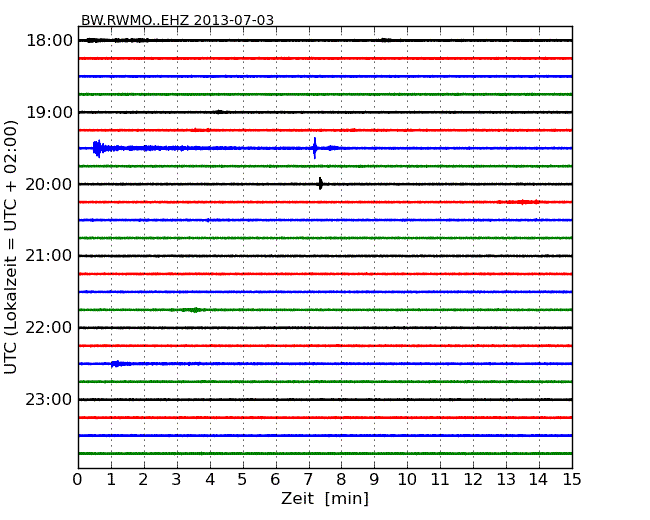Click the 'Zeit [min]' x-axis label
Image resolution: width=650 pixels, height=520 pixels.
[x=325, y=498]
